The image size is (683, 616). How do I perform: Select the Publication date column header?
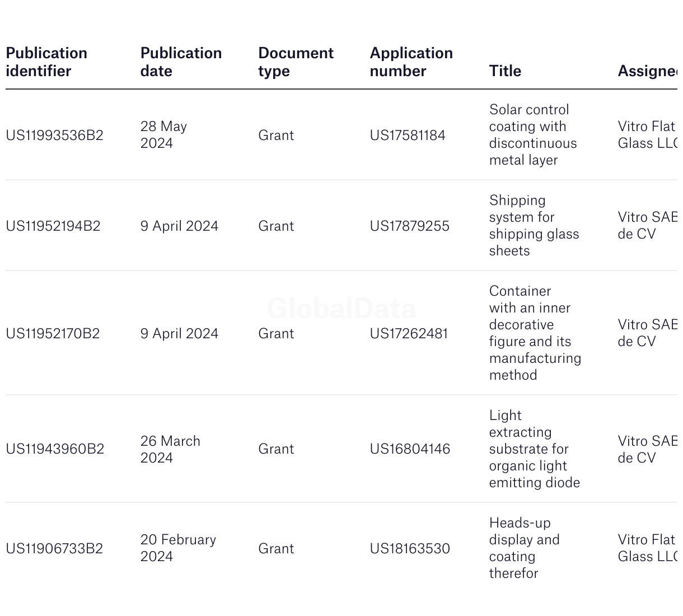point(181,62)
